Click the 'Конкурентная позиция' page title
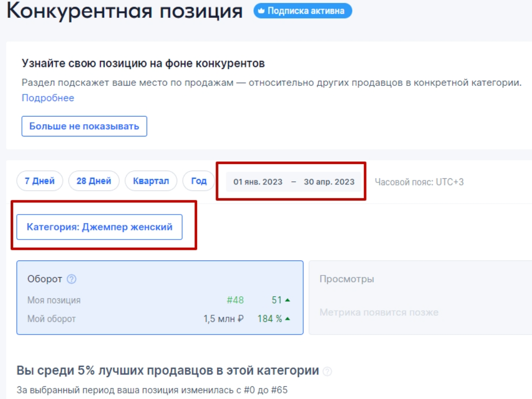Viewport: 532px width, 399px height. (x=125, y=11)
